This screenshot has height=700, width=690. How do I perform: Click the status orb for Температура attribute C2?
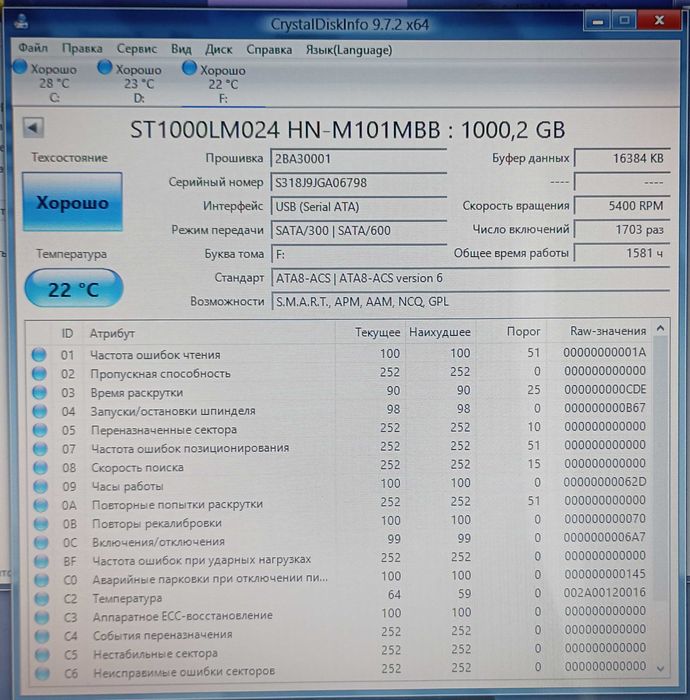coord(42,599)
